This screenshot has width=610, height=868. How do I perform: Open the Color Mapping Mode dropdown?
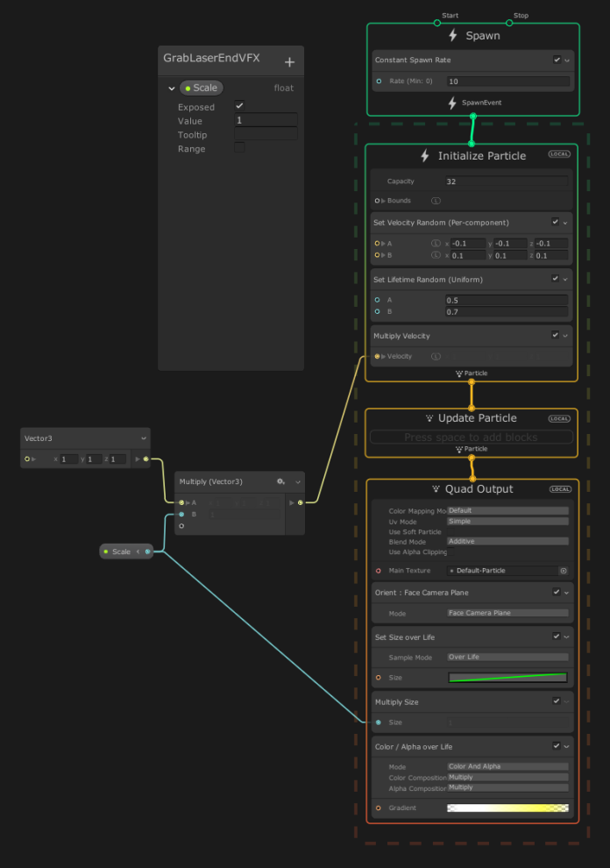(507, 510)
